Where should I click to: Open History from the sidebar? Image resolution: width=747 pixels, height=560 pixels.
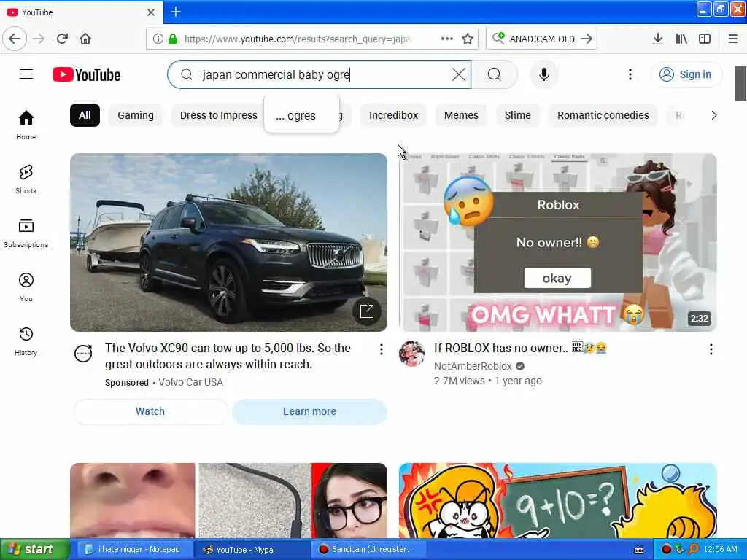click(26, 341)
